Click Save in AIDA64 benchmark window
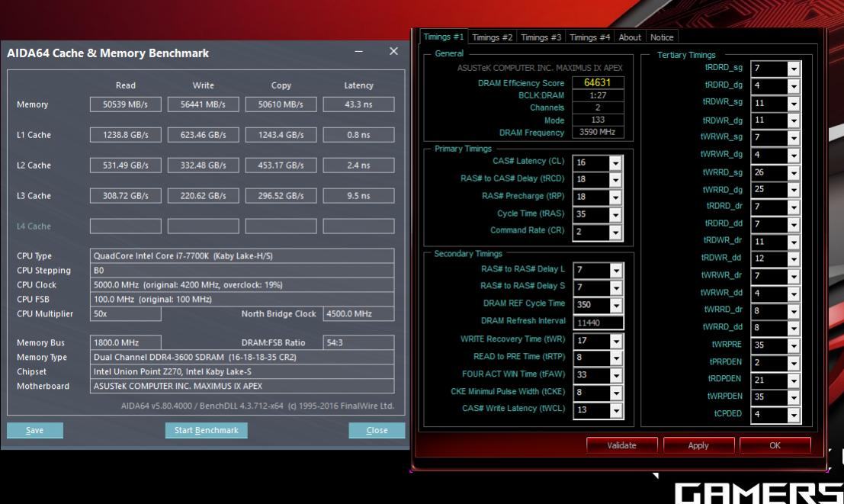844x504 pixels. point(35,430)
